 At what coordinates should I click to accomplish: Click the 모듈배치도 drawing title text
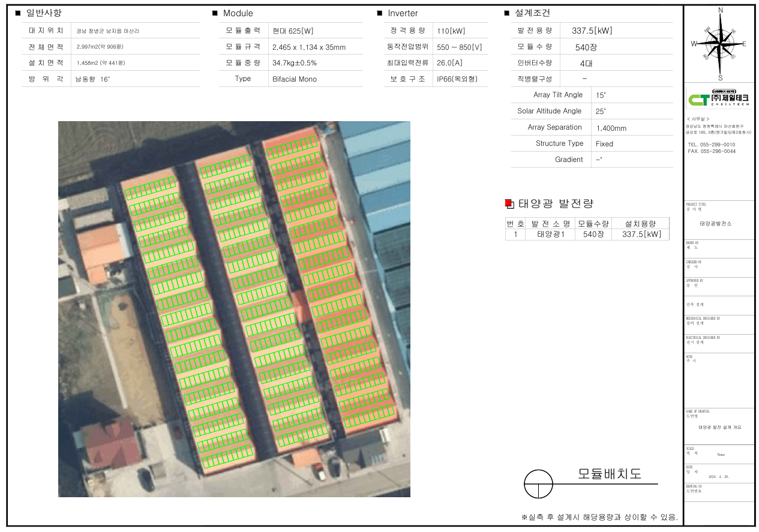click(609, 474)
